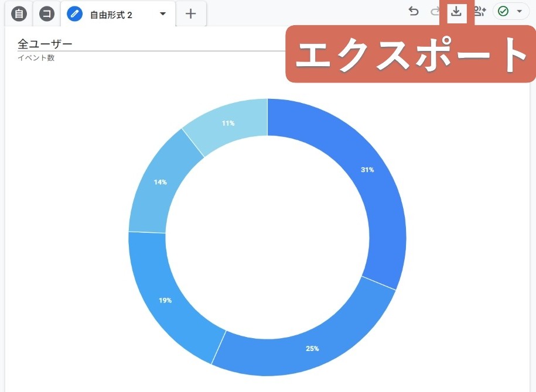The width and height of the screenshot is (536, 392).
Task: Click the エクスポート callout label
Action: click(x=410, y=55)
